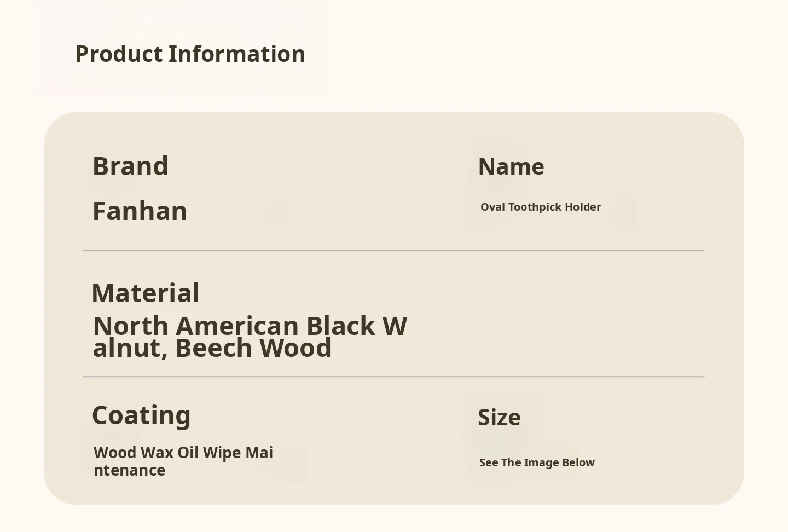Select the Coating label
This screenshot has width=788, height=532.
[x=141, y=415]
